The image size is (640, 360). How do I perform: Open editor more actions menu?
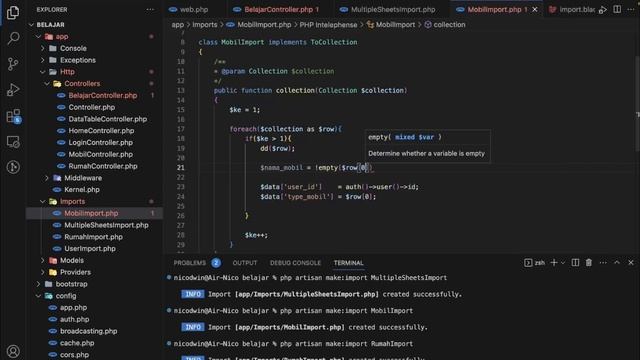point(631,9)
